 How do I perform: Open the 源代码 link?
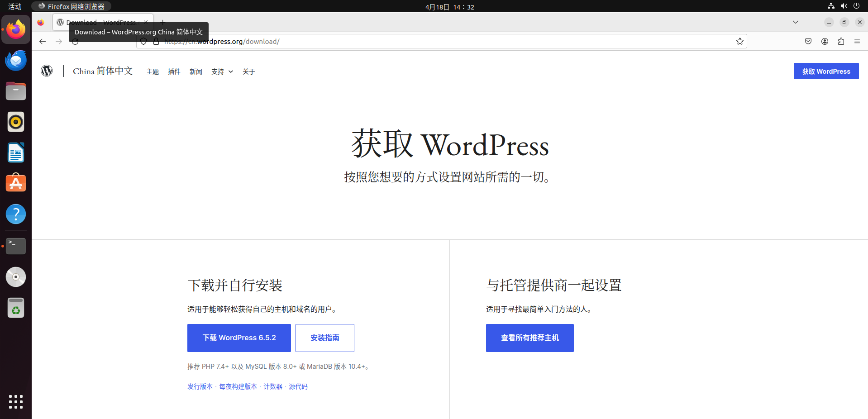pos(298,386)
